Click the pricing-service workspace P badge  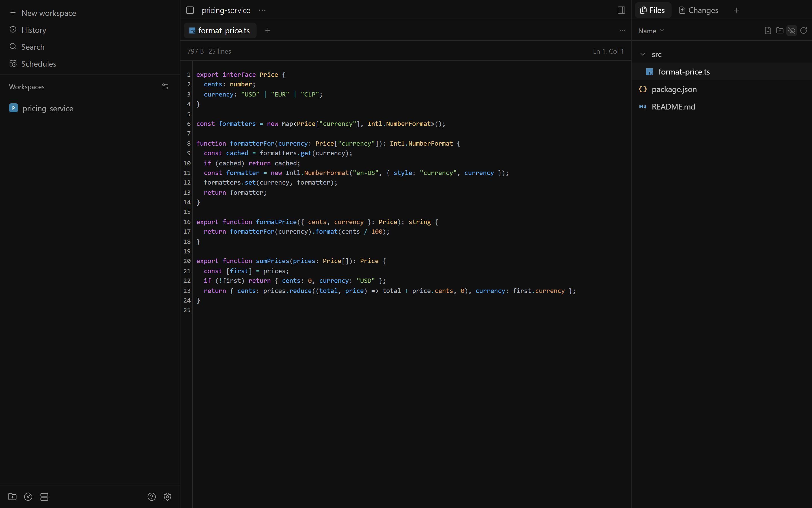(x=14, y=108)
